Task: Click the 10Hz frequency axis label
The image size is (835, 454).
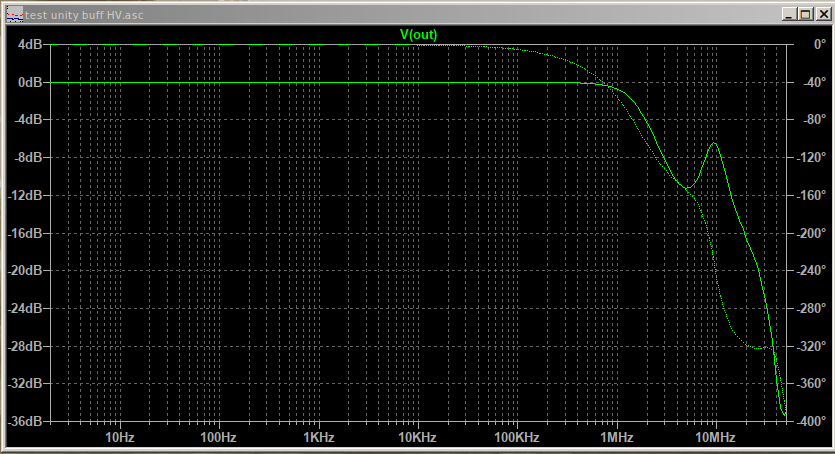Action: tap(120, 438)
